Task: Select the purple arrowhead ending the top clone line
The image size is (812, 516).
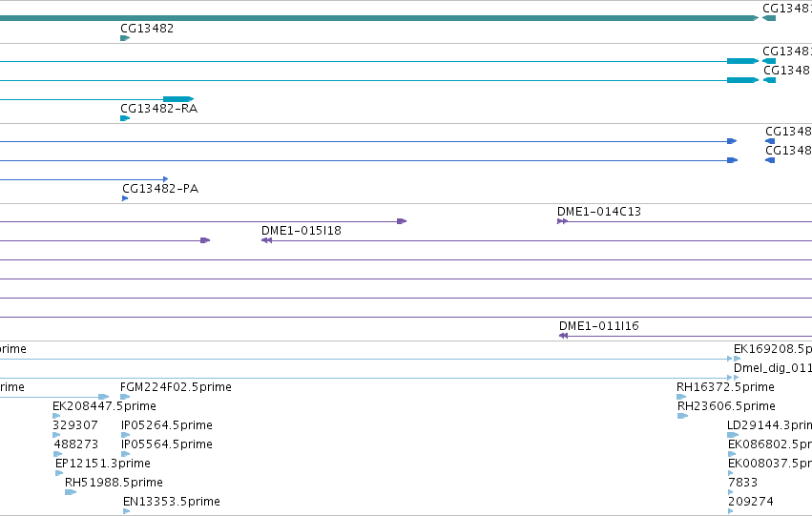Action: click(402, 221)
